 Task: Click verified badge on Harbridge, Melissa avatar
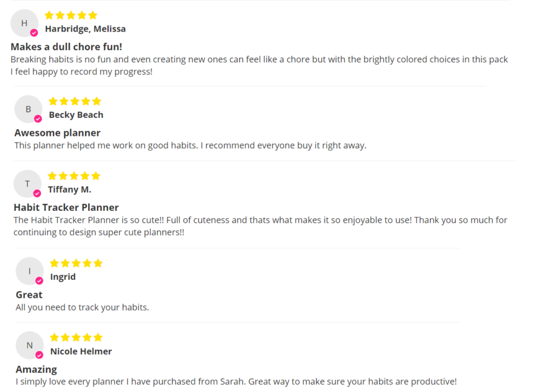pyautogui.click(x=34, y=33)
